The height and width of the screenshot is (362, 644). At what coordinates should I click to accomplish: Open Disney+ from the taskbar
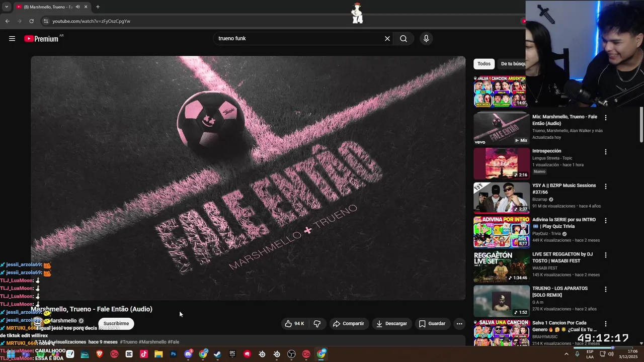click(x=85, y=354)
